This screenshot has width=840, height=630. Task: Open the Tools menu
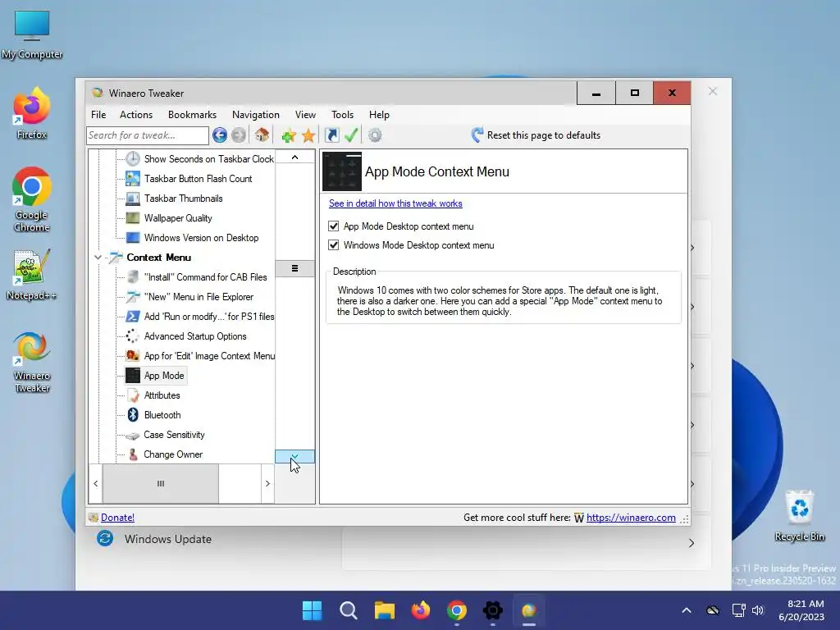click(x=342, y=115)
